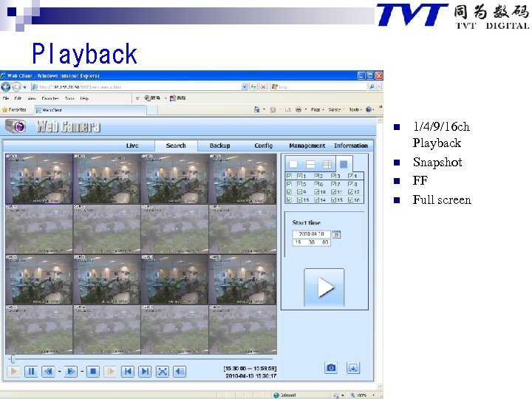
Task: Click the browser Stop (X) icon
Action: pos(263,87)
